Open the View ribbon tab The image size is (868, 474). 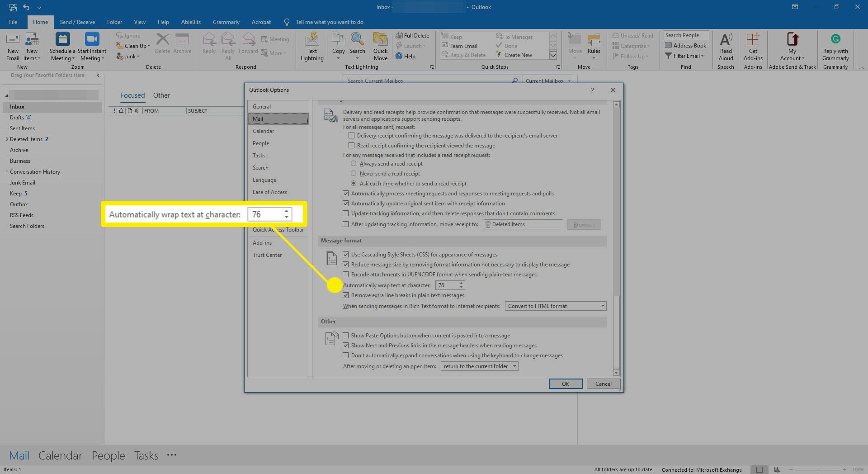pos(140,22)
